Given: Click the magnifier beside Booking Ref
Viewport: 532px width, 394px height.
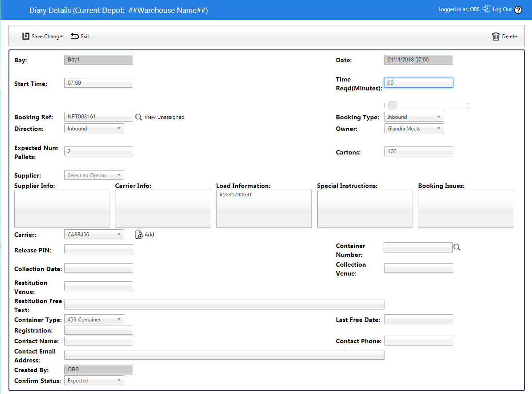Looking at the screenshot, I should [139, 117].
